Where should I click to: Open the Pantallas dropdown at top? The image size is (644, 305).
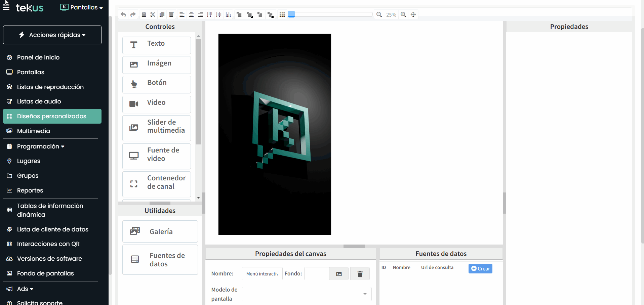82,7
